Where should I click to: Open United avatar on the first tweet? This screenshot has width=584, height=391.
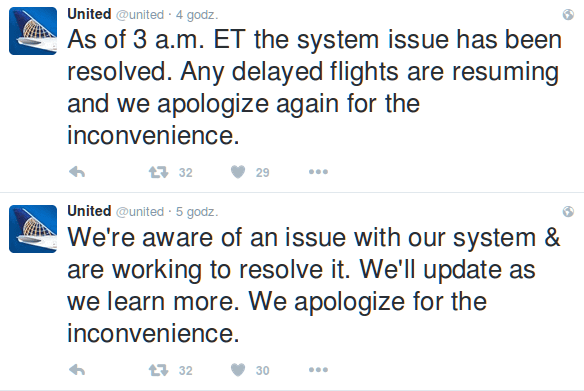pyautogui.click(x=33, y=31)
